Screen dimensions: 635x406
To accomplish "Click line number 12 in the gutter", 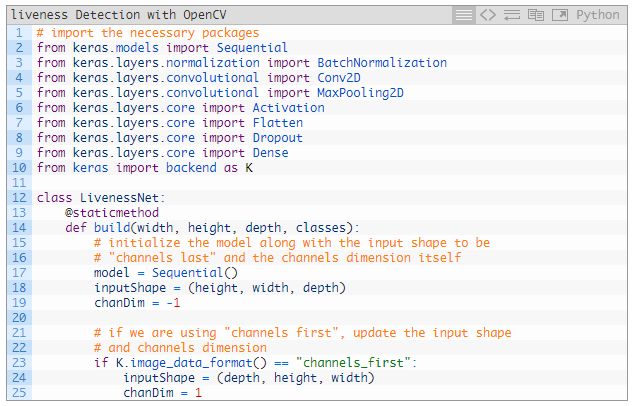I will (x=17, y=198).
